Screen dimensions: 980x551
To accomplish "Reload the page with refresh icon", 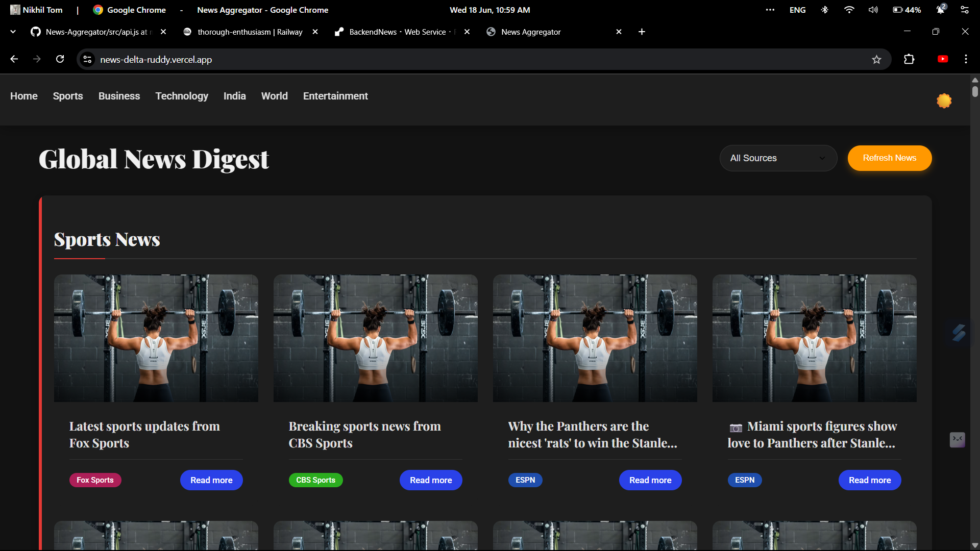I will [60, 59].
